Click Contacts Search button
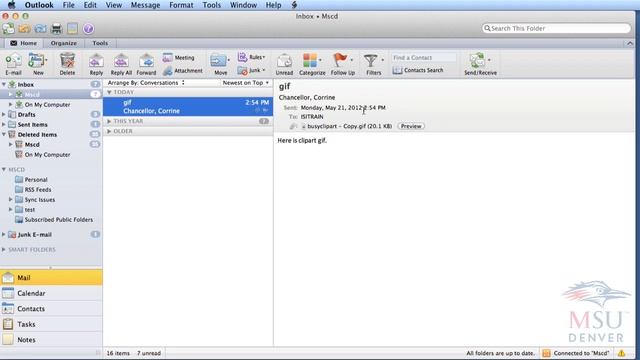This screenshot has width=640, height=360. pos(418,70)
